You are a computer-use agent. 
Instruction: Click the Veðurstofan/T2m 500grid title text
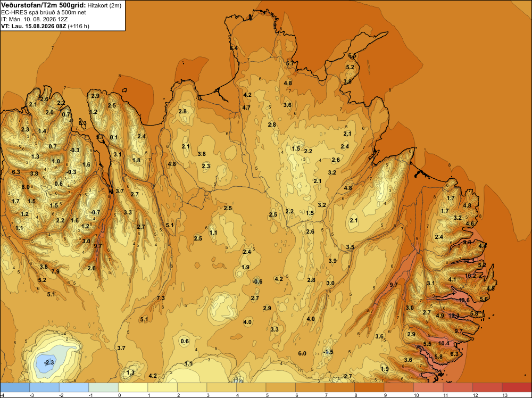[x=44, y=5]
